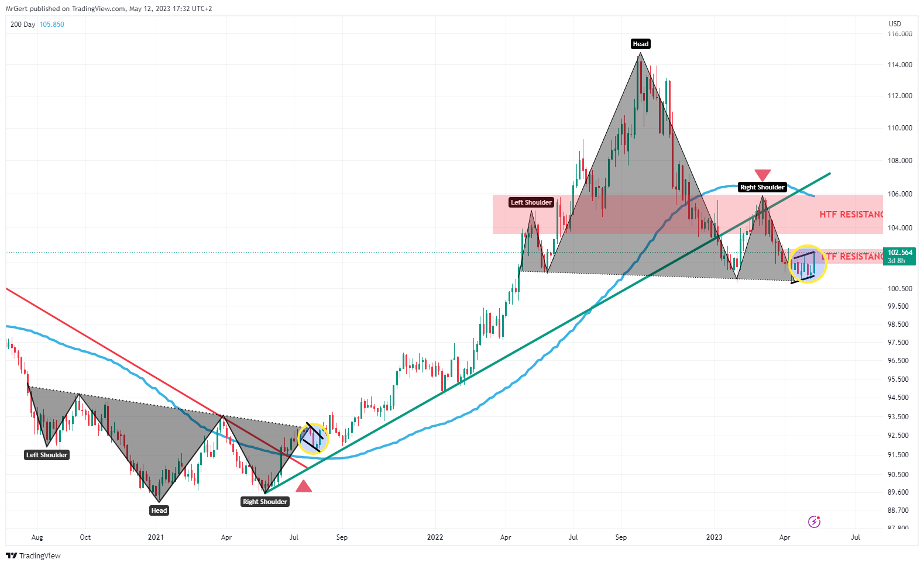This screenshot has height=566, width=924.
Task: Select the yellow circle highlight near July 2021
Action: point(313,439)
